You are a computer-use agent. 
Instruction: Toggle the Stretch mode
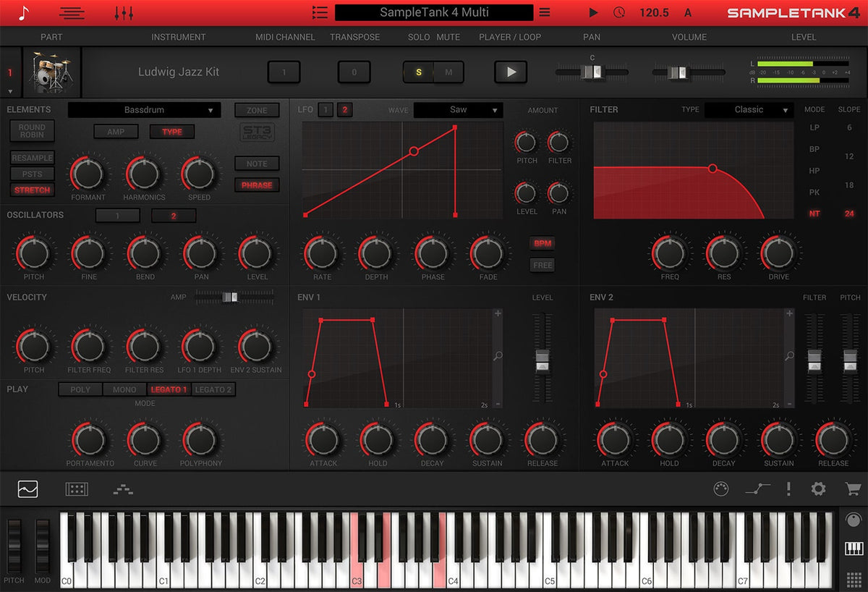[x=32, y=190]
